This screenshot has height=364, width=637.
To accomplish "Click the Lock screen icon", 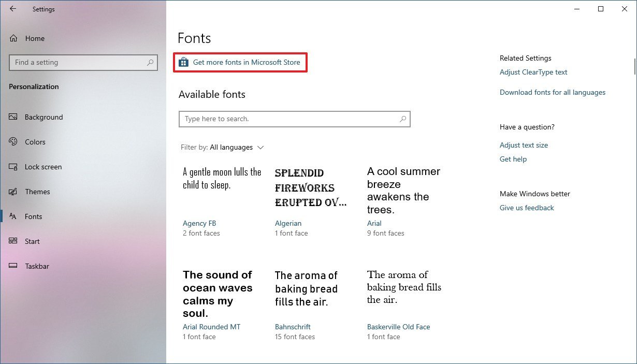I will pyautogui.click(x=12, y=167).
